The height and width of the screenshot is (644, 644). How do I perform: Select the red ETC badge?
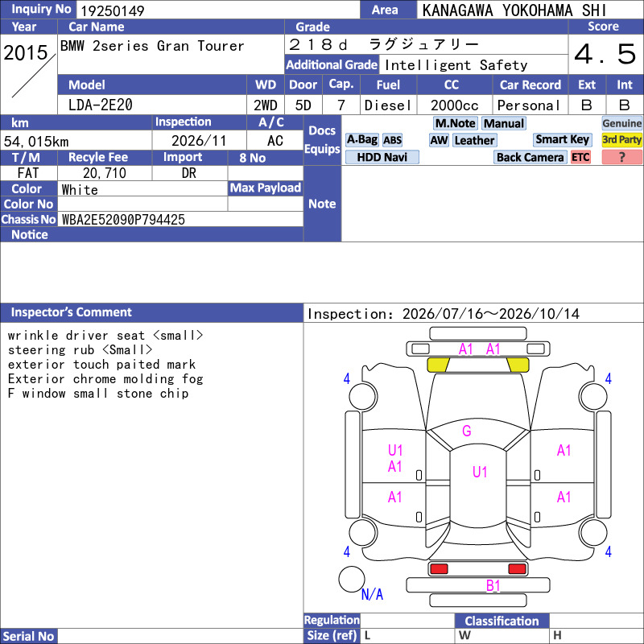[x=580, y=157]
